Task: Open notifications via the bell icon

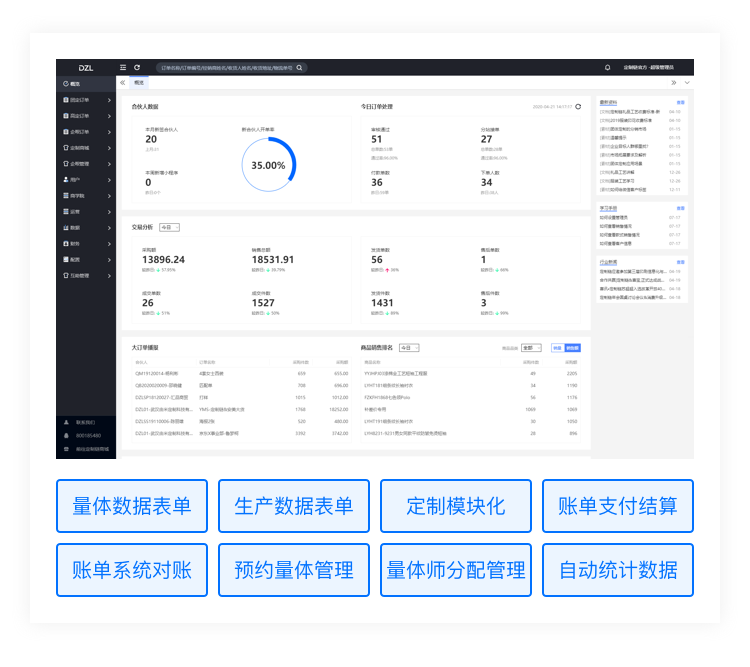Action: coord(607,67)
